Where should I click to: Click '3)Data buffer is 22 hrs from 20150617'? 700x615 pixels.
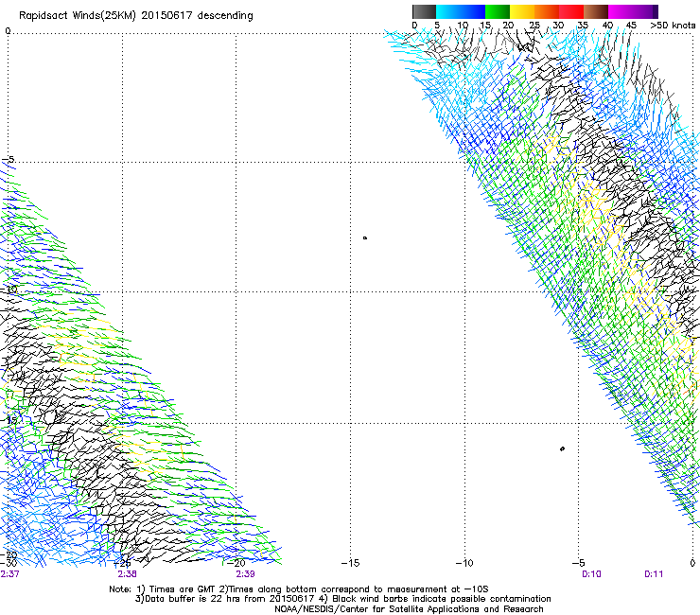point(224,599)
